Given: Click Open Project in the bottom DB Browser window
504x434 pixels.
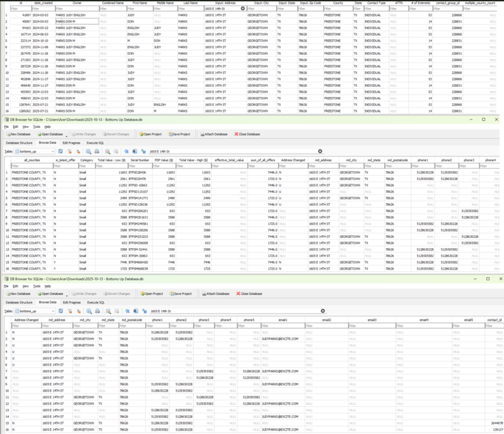Looking at the screenshot, I should click(151, 293).
